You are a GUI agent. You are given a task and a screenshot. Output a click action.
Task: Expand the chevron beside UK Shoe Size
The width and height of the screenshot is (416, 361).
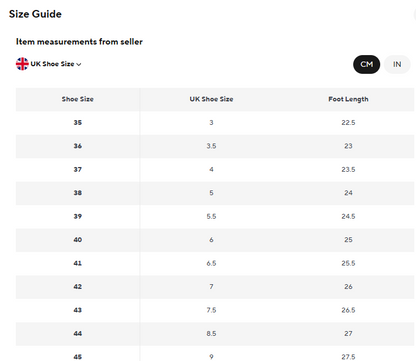tap(79, 64)
